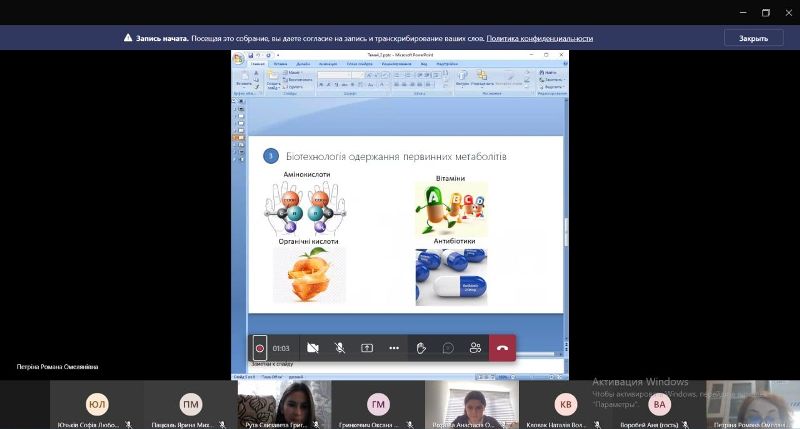Open the Политика конфиденциальности link
The image size is (800, 429).
click(539, 38)
